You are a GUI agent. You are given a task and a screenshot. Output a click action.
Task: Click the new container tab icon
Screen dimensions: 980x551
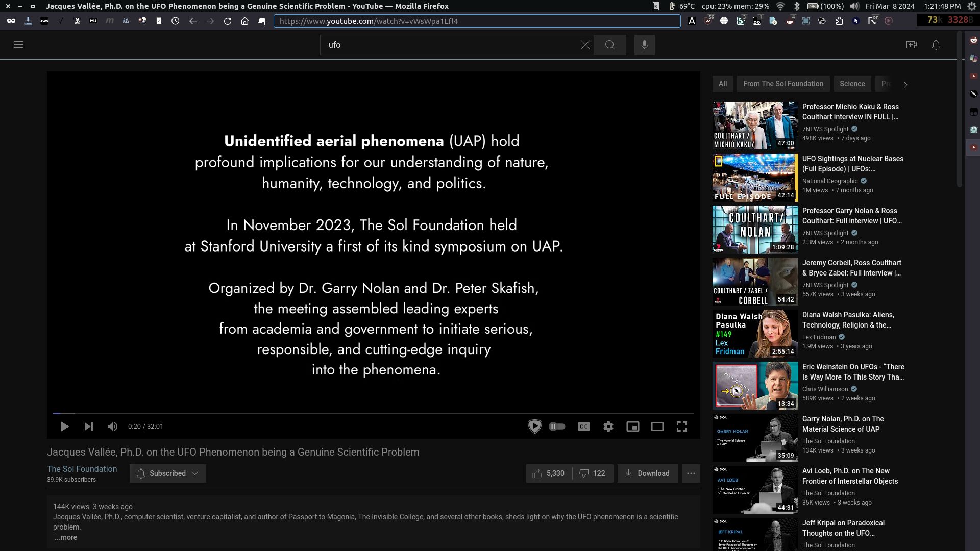coord(262,21)
